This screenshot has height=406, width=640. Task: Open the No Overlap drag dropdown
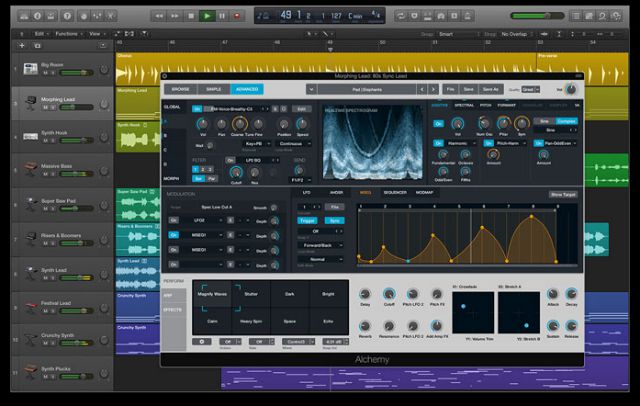(517, 34)
